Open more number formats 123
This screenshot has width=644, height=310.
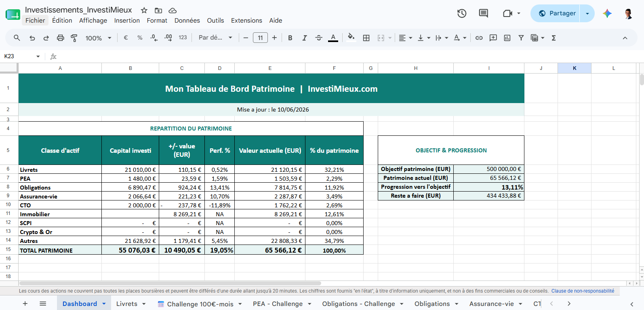[x=183, y=38]
